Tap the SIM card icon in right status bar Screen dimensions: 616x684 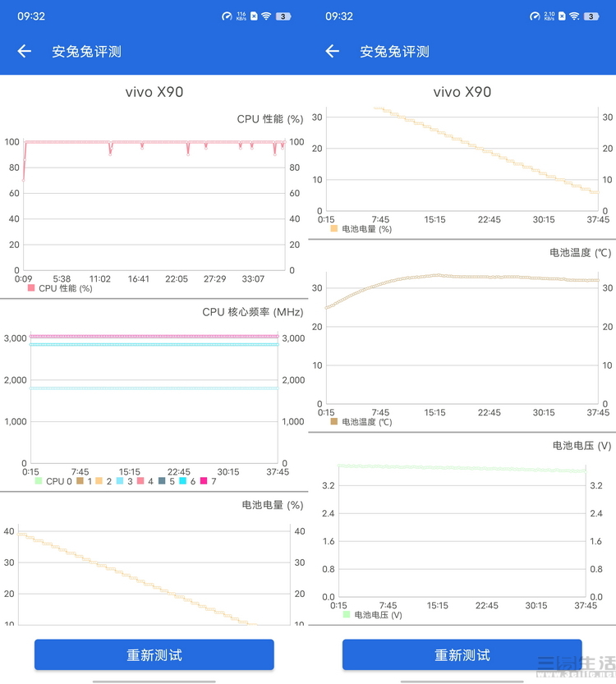(562, 16)
